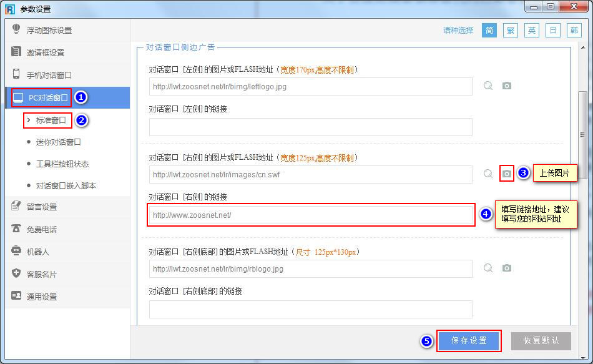
Task: Open 手机对话窗口 settings
Action: pyautogui.click(x=67, y=75)
